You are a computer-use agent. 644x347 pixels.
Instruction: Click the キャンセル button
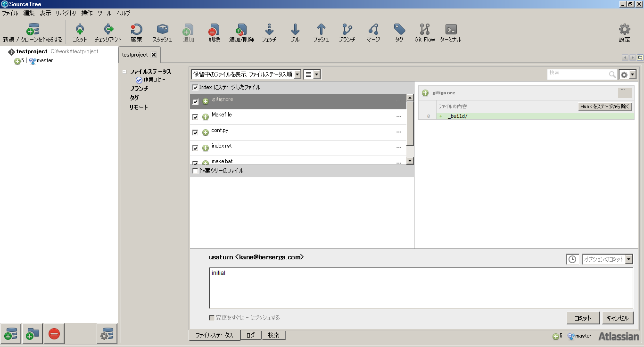[x=617, y=318]
